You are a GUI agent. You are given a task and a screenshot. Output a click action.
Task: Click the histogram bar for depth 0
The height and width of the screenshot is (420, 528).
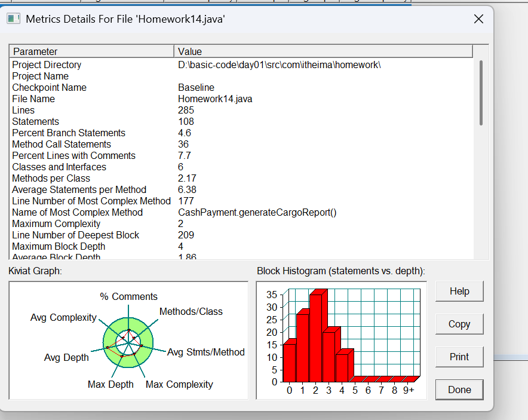tap(289, 362)
